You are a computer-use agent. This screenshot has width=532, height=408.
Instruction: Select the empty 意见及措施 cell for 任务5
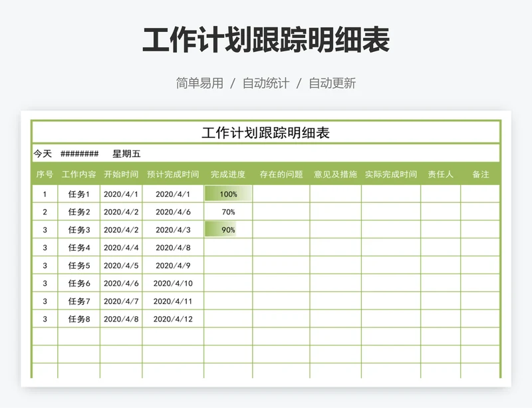336,266
